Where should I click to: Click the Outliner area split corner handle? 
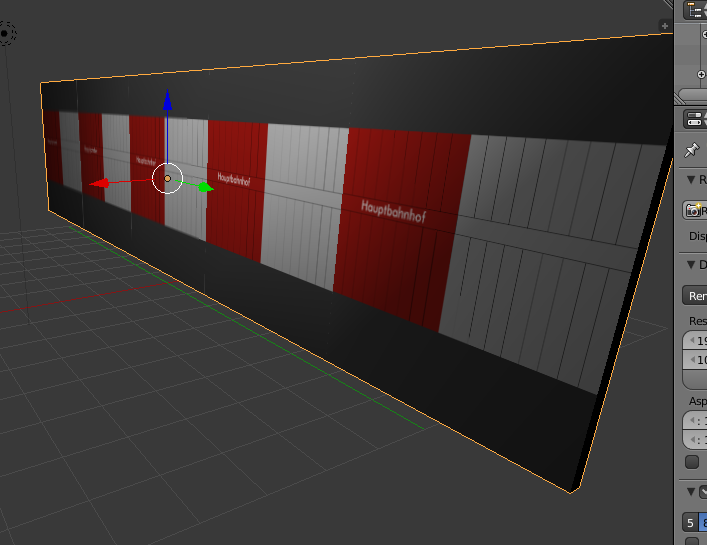[679, 99]
